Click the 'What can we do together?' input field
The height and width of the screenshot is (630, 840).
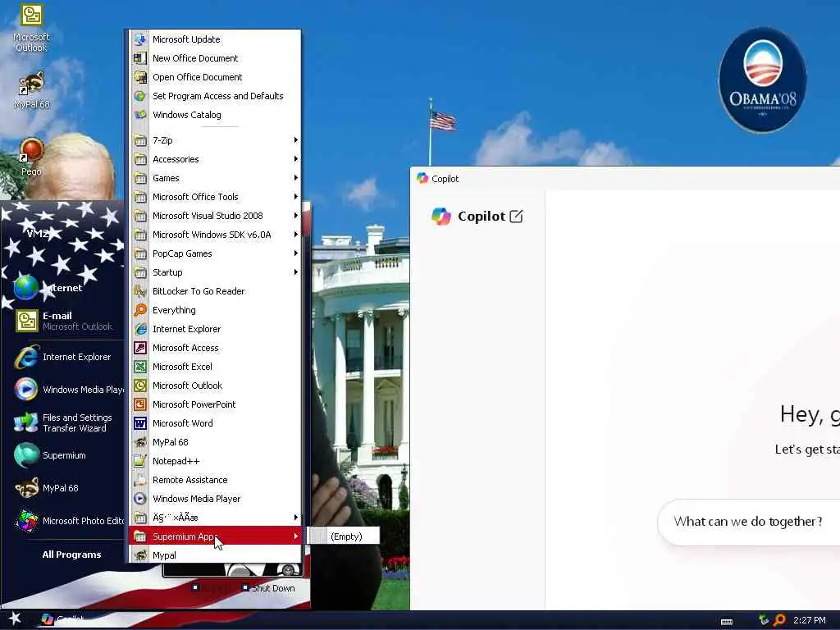tap(748, 521)
